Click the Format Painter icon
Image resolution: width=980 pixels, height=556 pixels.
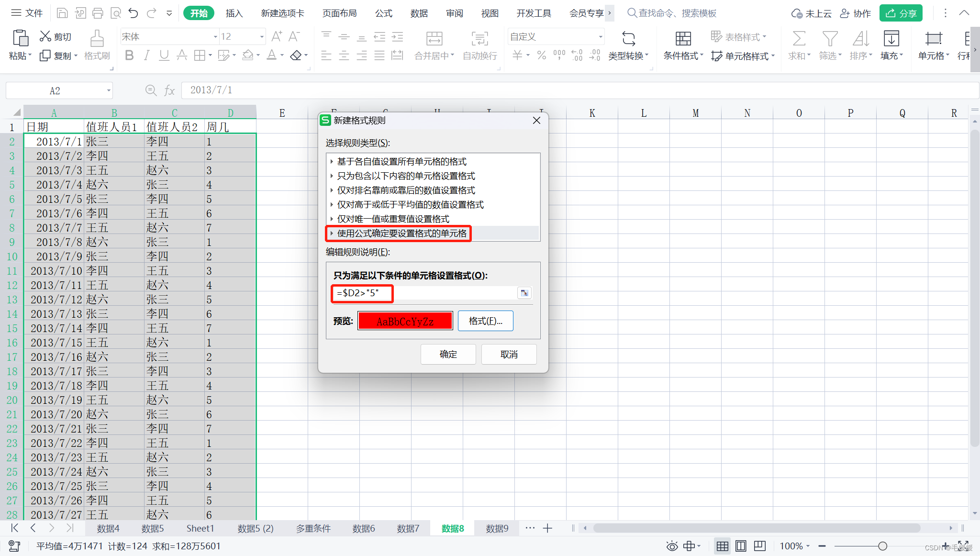click(97, 39)
